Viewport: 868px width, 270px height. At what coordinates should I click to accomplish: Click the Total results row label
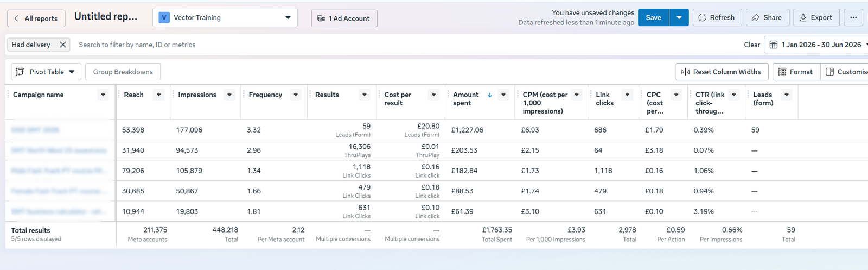30,230
